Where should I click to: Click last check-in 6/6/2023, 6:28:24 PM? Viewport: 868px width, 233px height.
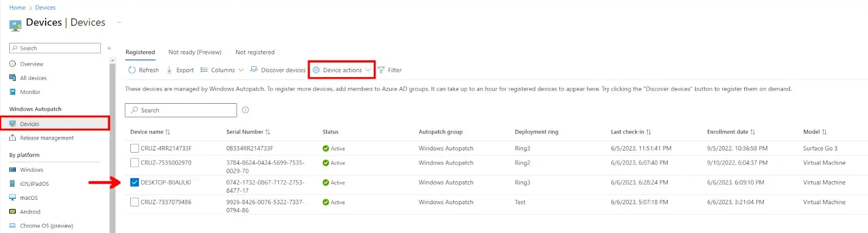pyautogui.click(x=640, y=182)
